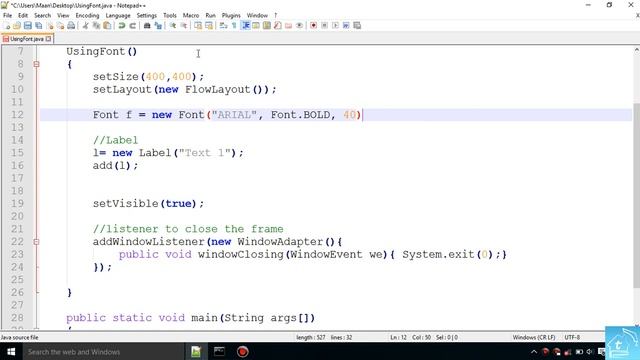Click the 'Search the web and Windows' box
The image size is (640, 360).
click(x=102, y=351)
